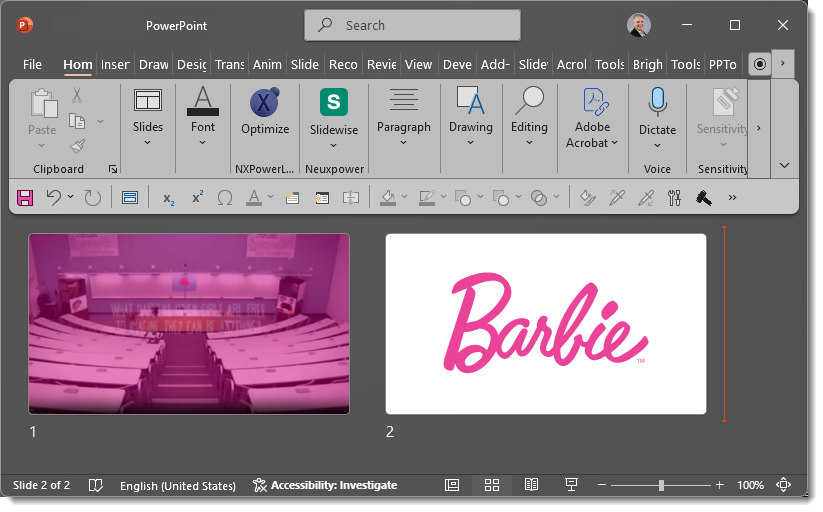Click the Redo/Repeat icon
823x512 pixels.
click(x=92, y=198)
